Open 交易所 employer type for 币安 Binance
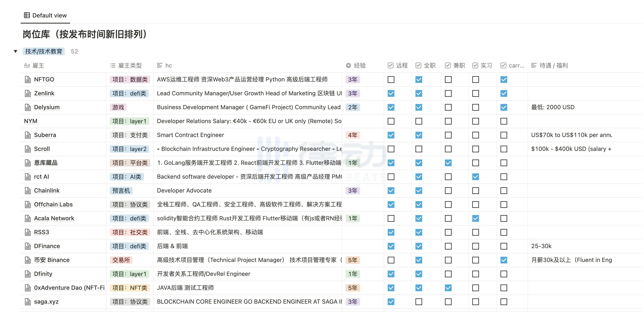Viewport: 644px width, 319px height. (x=121, y=260)
